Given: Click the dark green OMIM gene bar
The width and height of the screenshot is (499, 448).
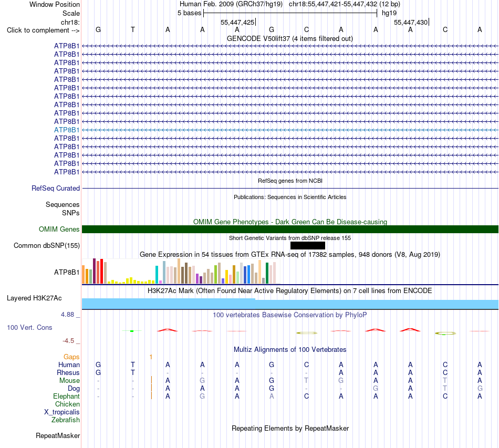Looking at the screenshot, I should pos(290,229).
